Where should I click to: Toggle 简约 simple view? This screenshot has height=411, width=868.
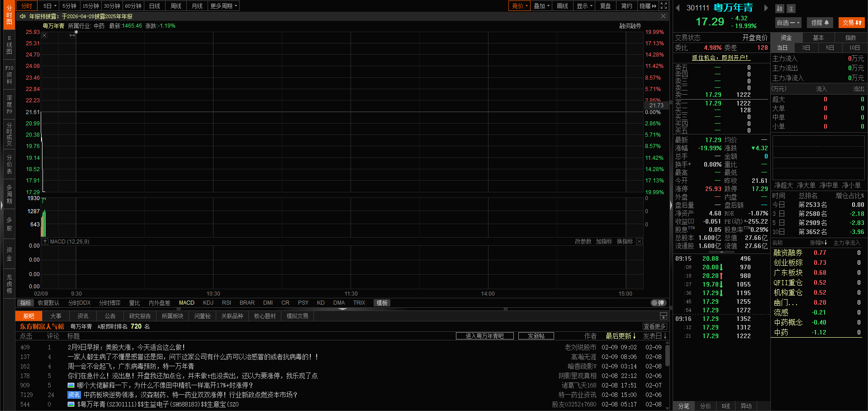626,6
